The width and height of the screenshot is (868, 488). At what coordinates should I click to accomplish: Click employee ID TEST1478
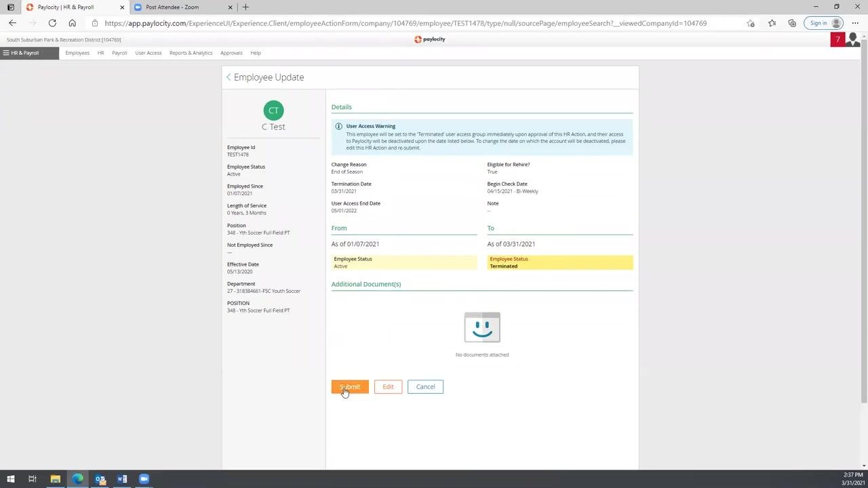(x=238, y=155)
